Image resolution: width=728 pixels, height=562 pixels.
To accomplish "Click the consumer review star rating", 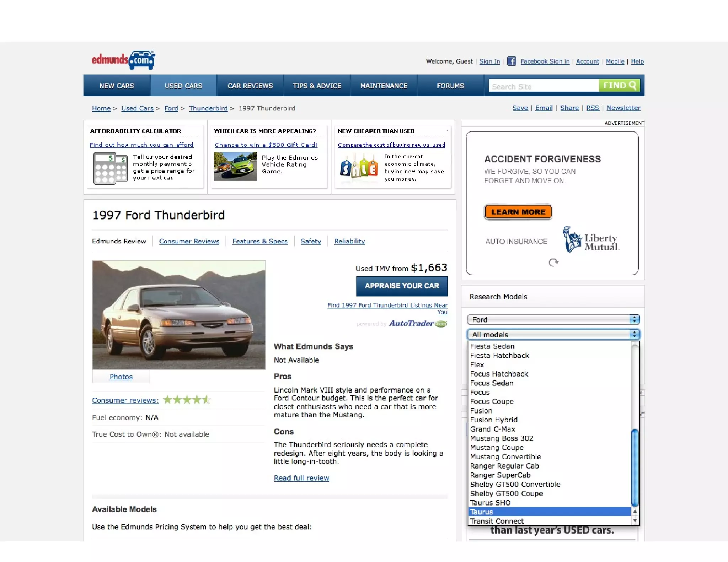I will (x=187, y=400).
